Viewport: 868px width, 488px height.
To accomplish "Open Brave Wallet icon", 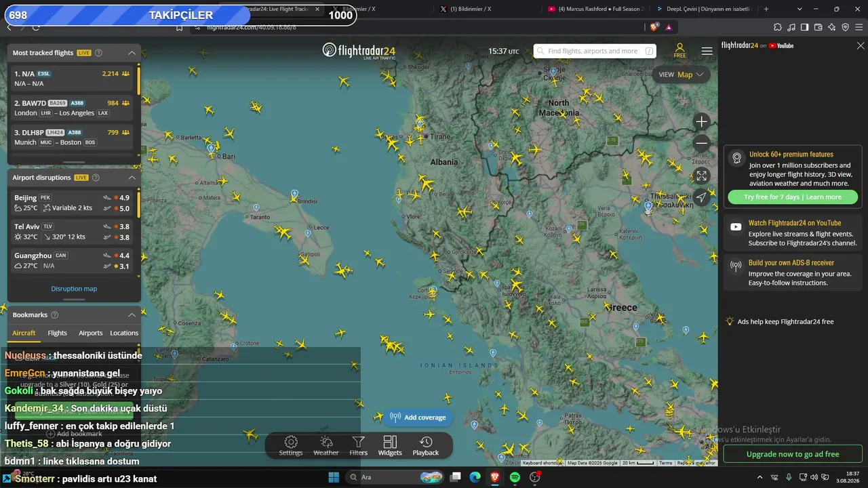I will pos(818,27).
